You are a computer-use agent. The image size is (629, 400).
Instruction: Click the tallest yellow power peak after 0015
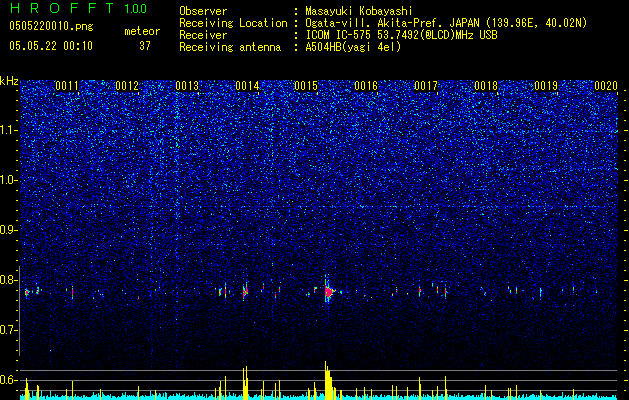(327, 380)
